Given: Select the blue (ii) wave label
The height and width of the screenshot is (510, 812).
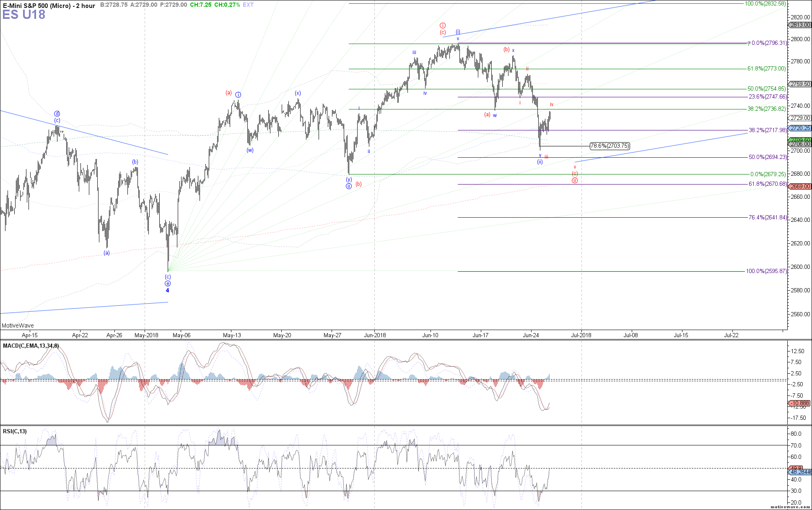Looking at the screenshot, I should pos(540,162).
